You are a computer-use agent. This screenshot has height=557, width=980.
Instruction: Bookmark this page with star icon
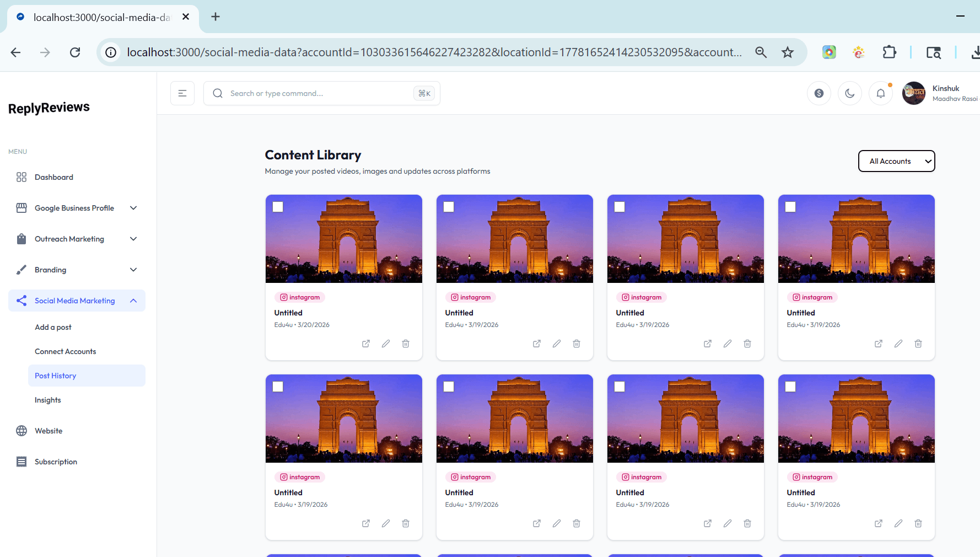(788, 52)
